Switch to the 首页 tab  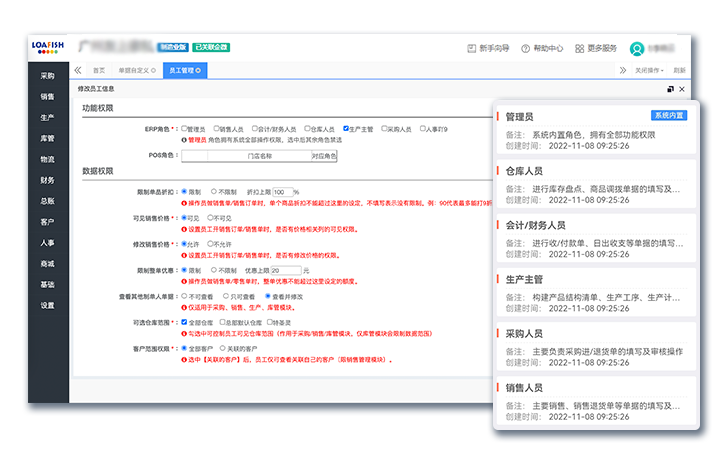[x=98, y=71]
